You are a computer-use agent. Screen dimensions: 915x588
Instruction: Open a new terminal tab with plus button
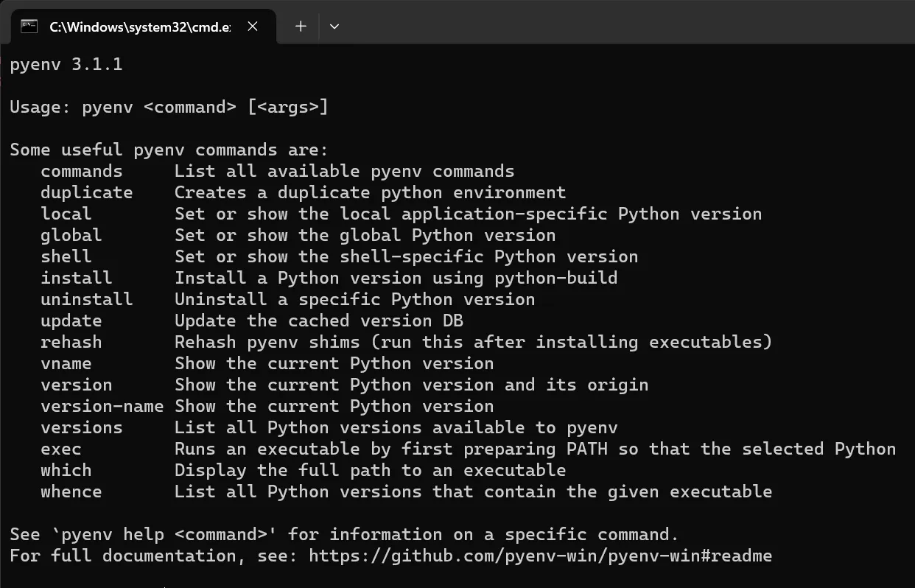301,27
